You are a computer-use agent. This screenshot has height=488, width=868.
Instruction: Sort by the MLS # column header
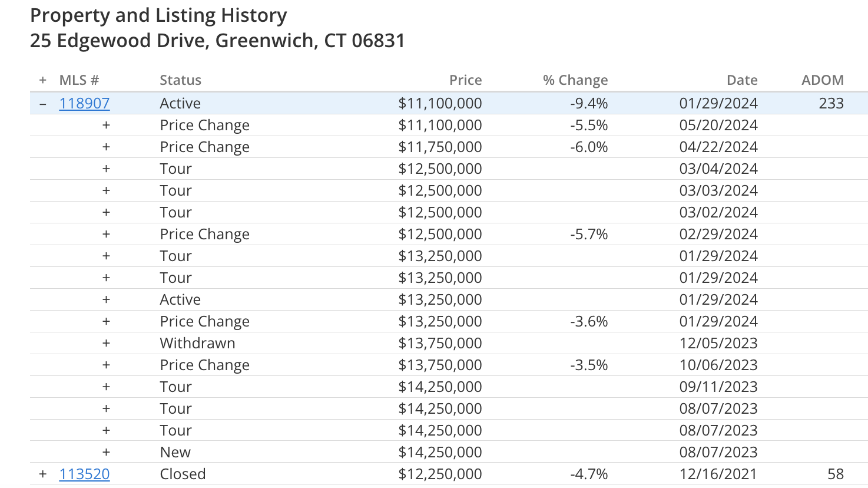click(79, 80)
